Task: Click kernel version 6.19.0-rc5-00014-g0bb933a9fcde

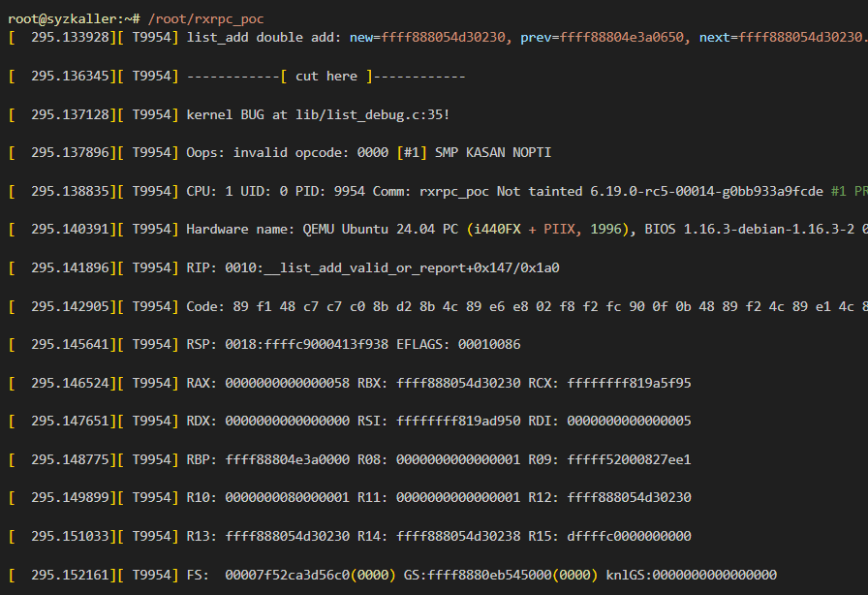Action: click(x=706, y=191)
